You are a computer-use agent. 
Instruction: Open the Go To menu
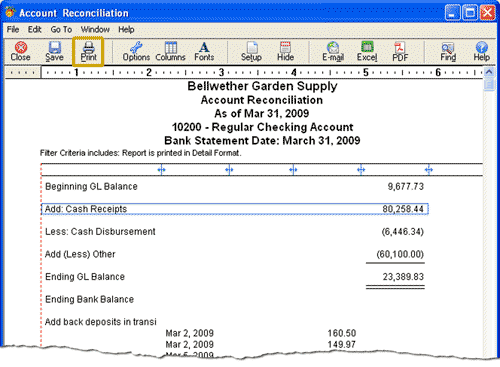[61, 29]
